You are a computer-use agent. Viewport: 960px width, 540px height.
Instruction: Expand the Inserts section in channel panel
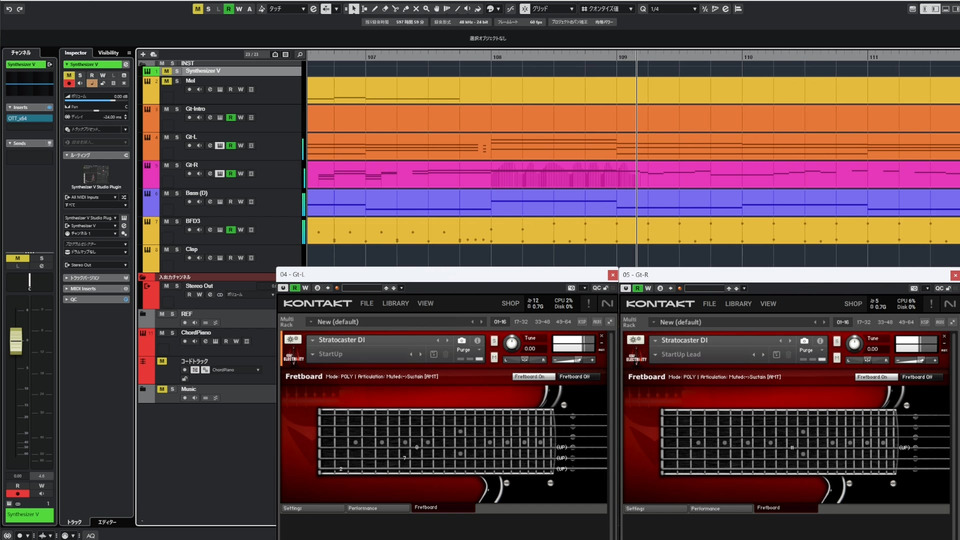click(x=29, y=107)
